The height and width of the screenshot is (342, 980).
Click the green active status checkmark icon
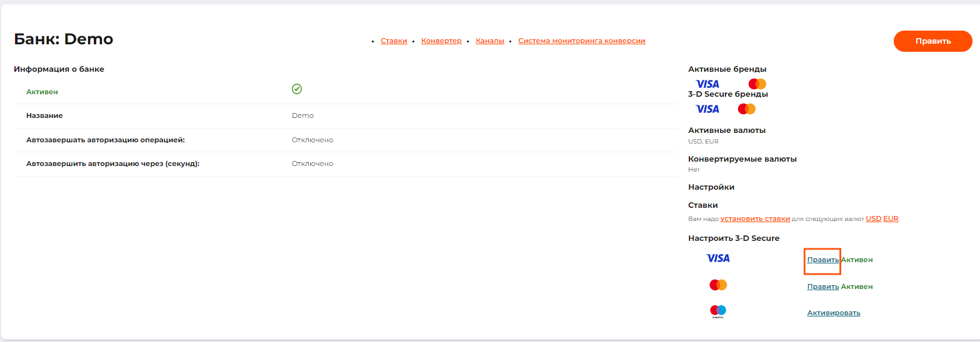coord(297,89)
